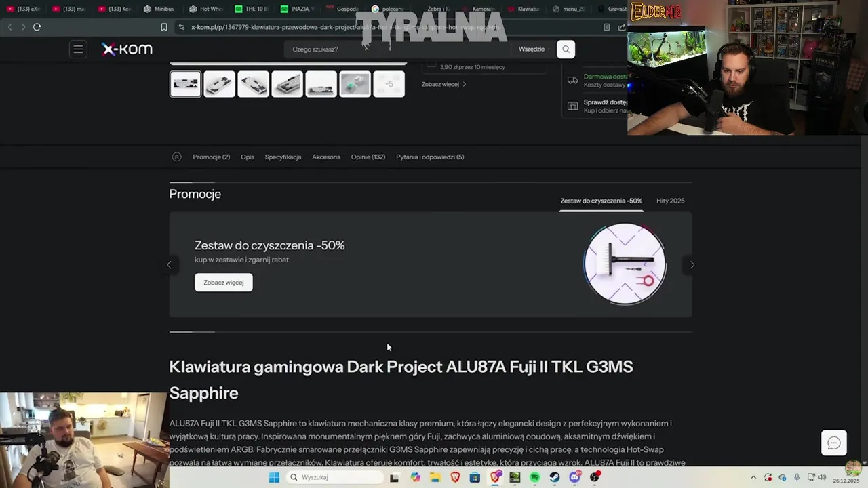Select the Specyfikacja section tab
868x488 pixels.
(x=283, y=157)
